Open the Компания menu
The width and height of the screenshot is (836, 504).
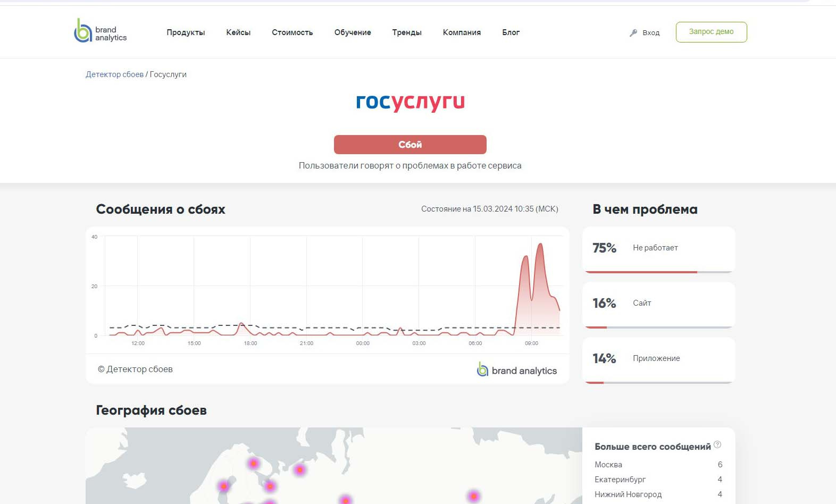[x=462, y=32]
